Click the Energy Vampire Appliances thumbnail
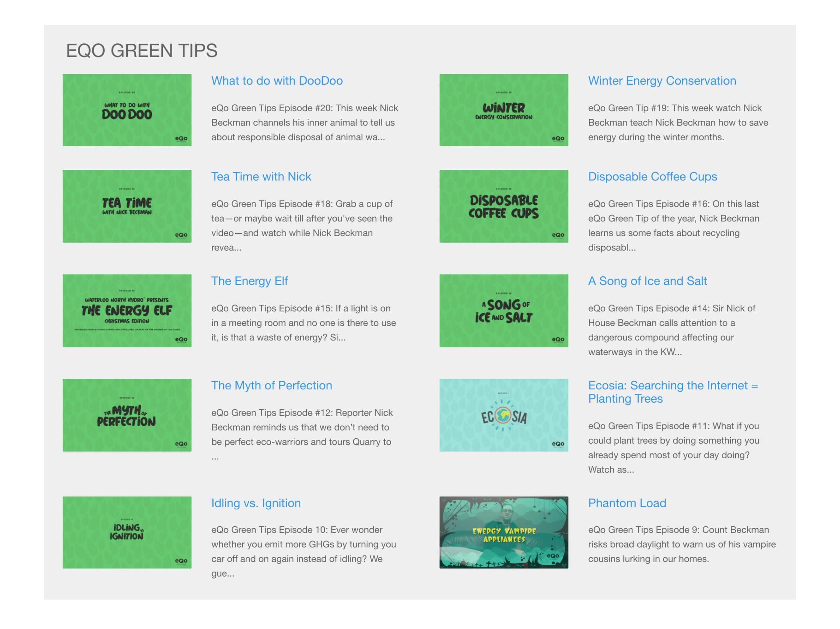 (504, 532)
